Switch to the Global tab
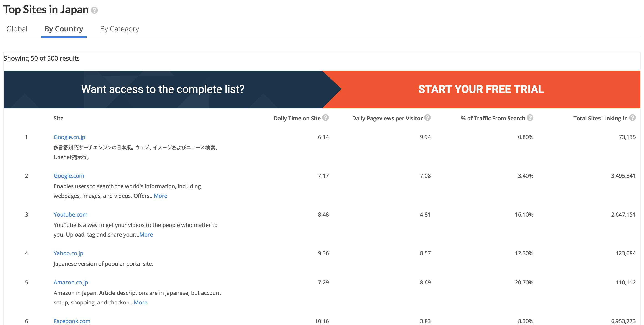Viewport: 644px width, 325px height. [x=17, y=29]
